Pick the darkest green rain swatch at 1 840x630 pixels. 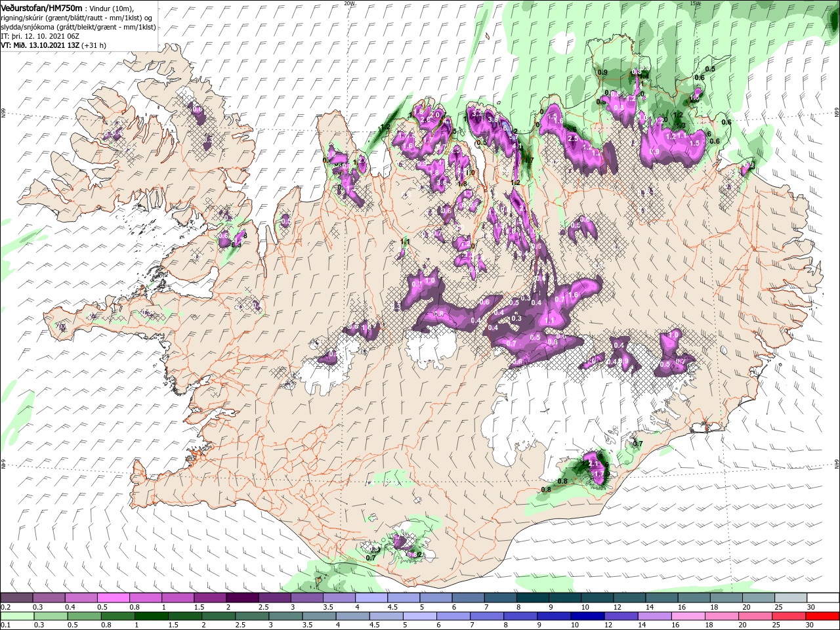151,616
